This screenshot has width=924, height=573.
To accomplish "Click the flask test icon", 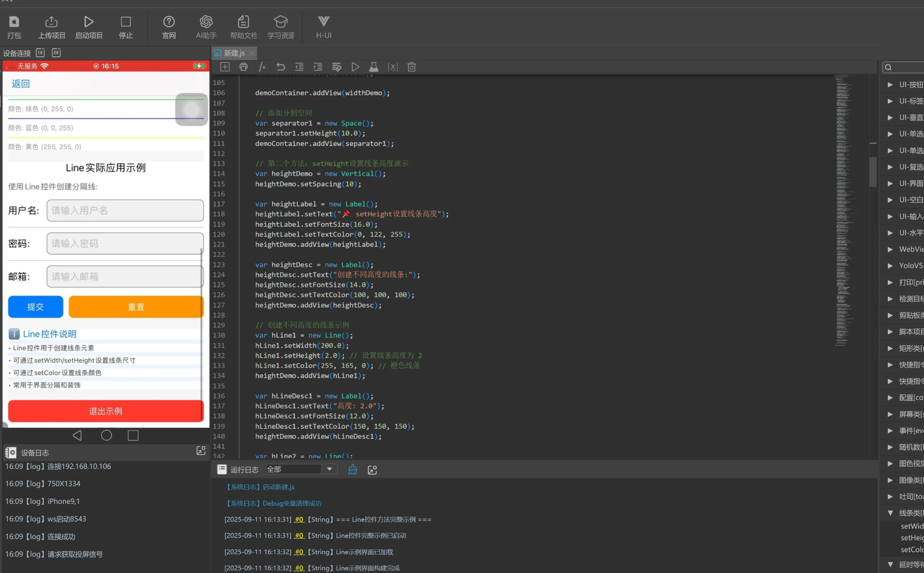I will [x=374, y=67].
